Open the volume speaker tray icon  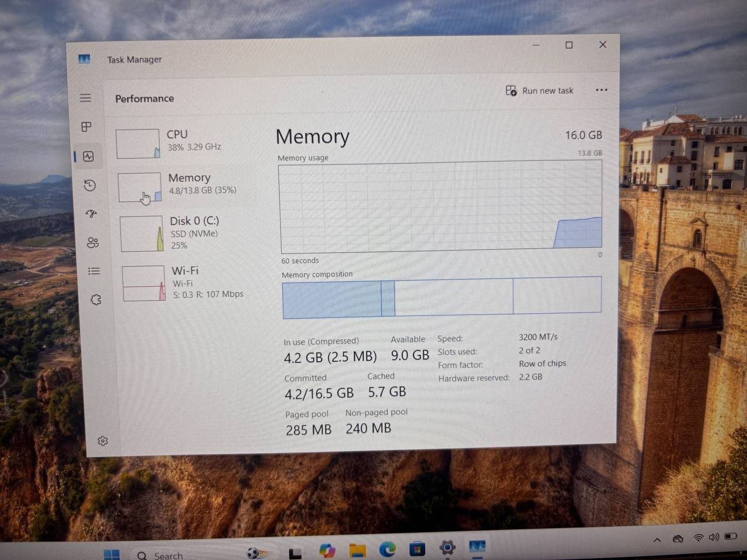[713, 537]
